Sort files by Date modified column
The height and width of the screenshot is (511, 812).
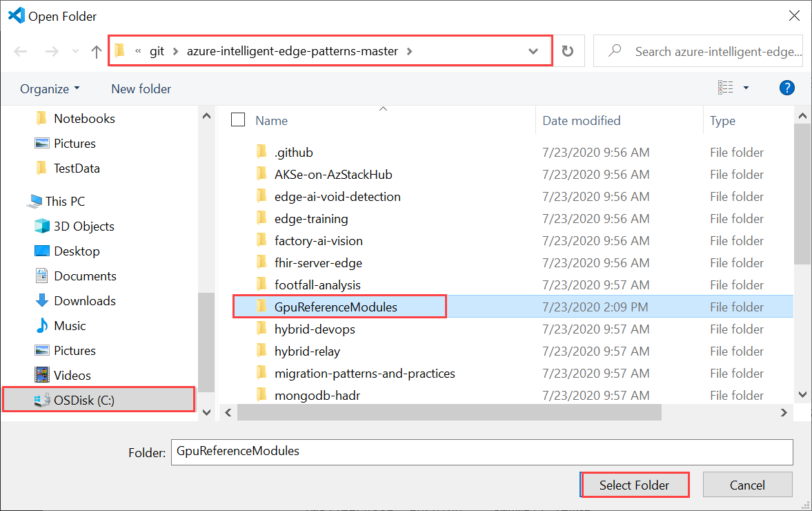click(581, 120)
